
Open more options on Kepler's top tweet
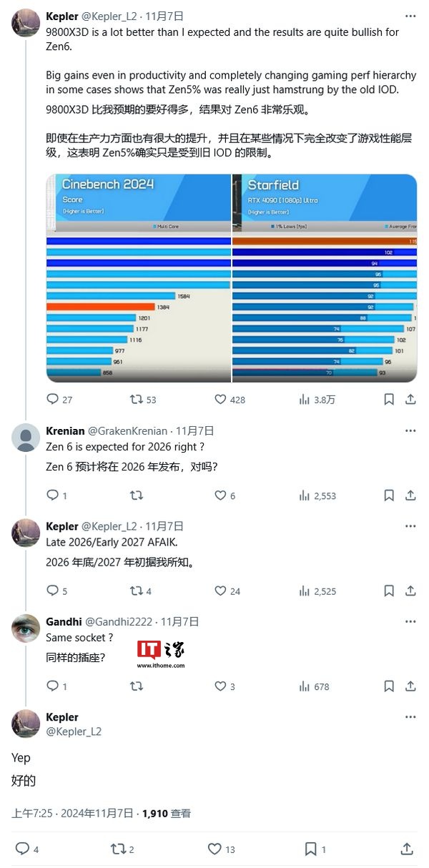(410, 15)
